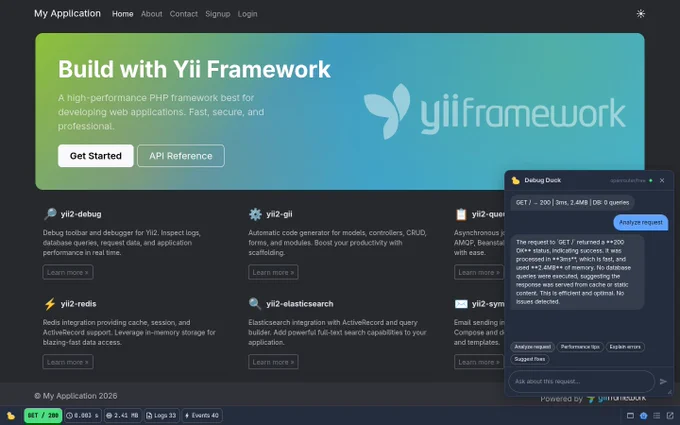The height and width of the screenshot is (425, 680).
Task: Click the envelope icon beside yii2-symfonymailer
Action: coord(461,304)
